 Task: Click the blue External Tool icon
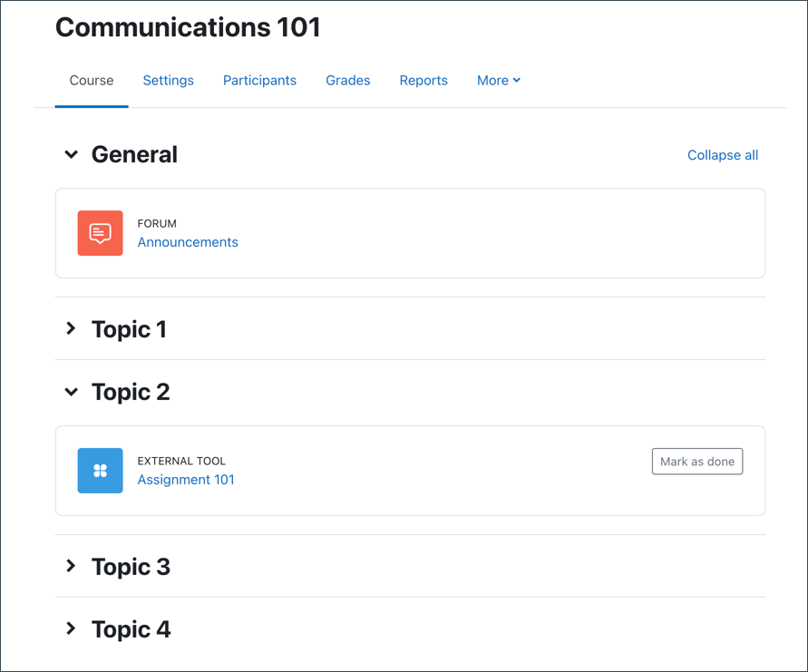[100, 471]
